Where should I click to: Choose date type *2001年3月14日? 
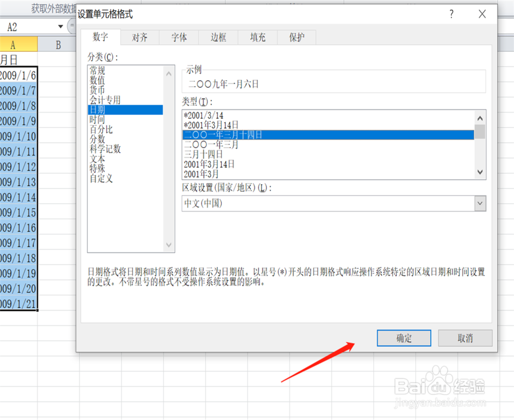pos(328,125)
